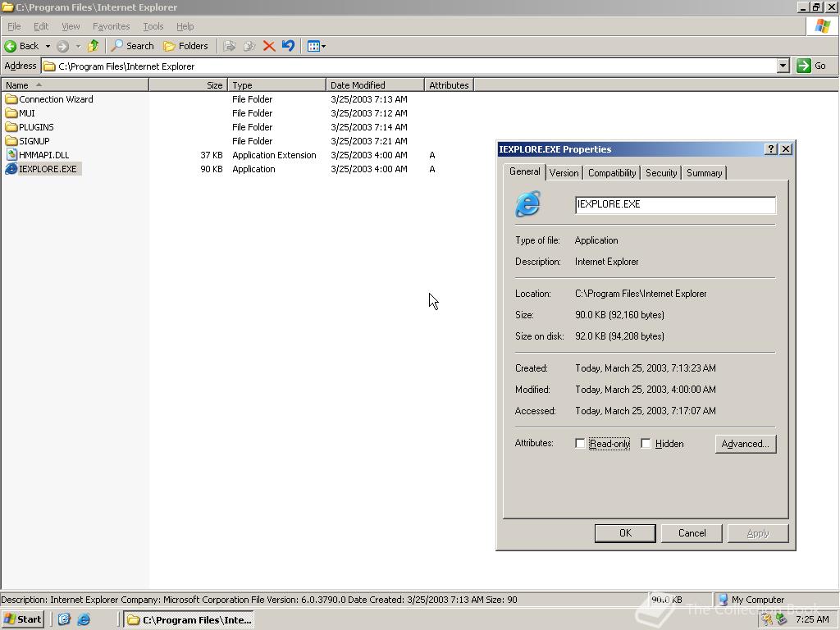Switch to the Security tab
This screenshot has height=630, width=840.
click(661, 173)
